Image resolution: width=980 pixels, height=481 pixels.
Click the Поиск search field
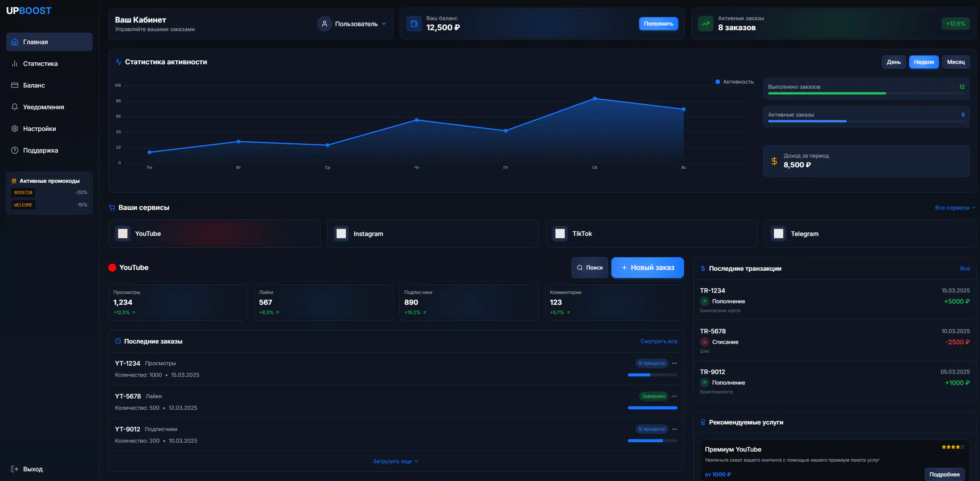(590, 268)
